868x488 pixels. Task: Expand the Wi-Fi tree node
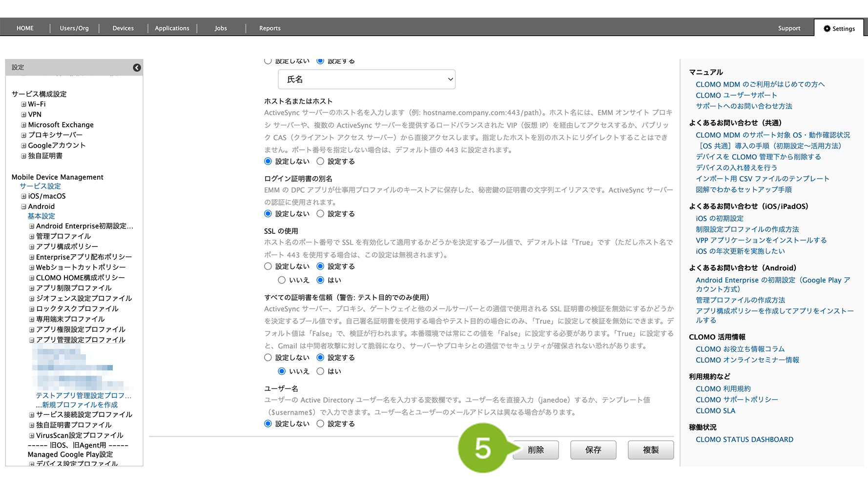click(x=23, y=104)
